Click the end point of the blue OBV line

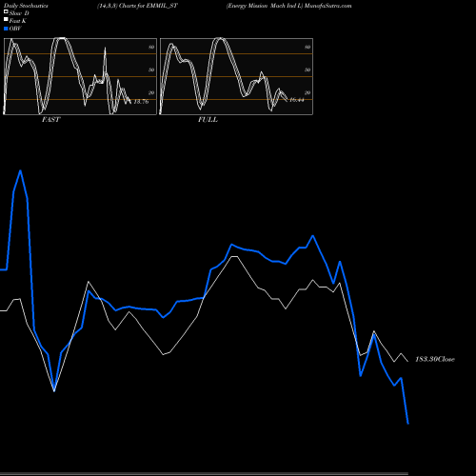pyautogui.click(x=407, y=423)
